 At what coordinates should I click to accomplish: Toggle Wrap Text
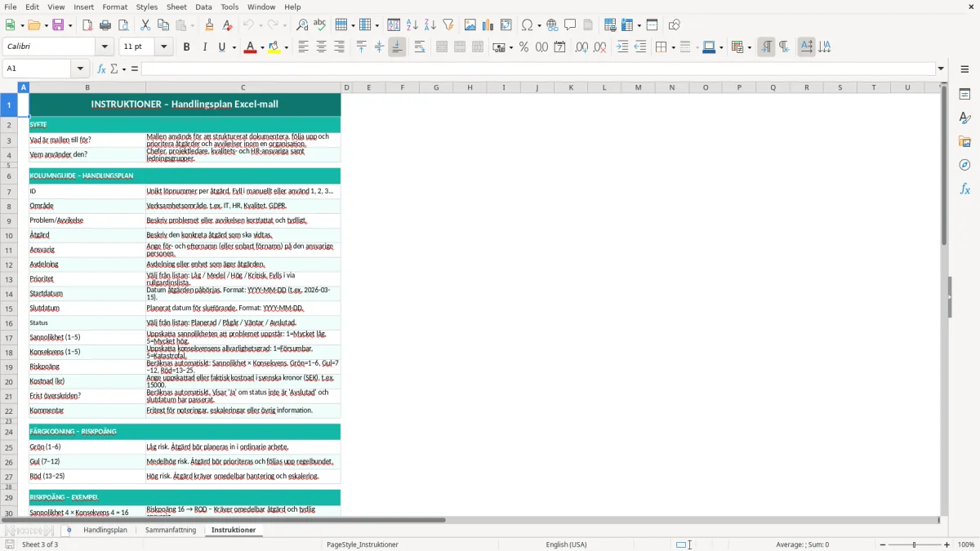click(x=420, y=47)
